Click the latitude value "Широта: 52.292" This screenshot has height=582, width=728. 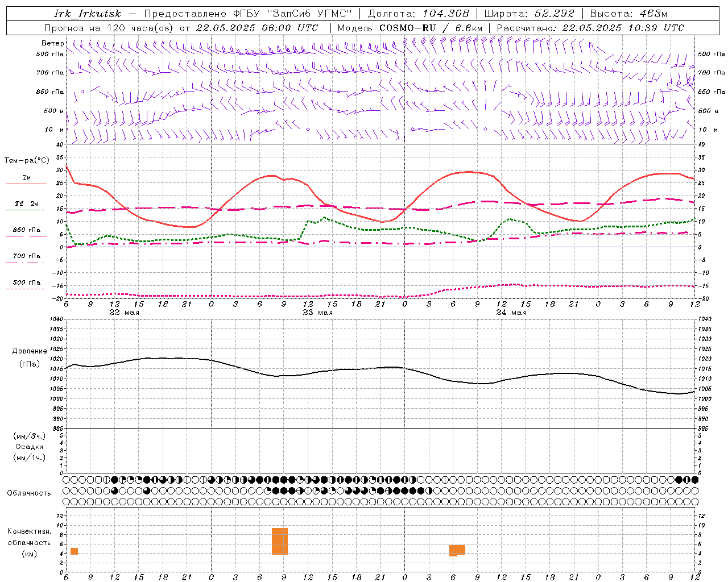[530, 14]
